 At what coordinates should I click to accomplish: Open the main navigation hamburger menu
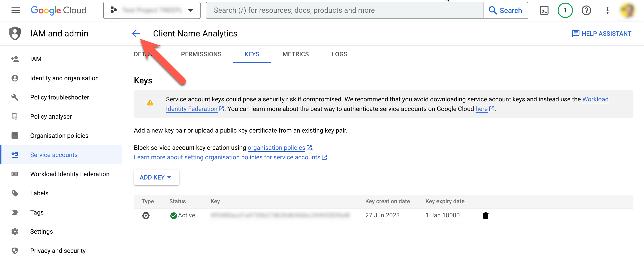tap(16, 10)
